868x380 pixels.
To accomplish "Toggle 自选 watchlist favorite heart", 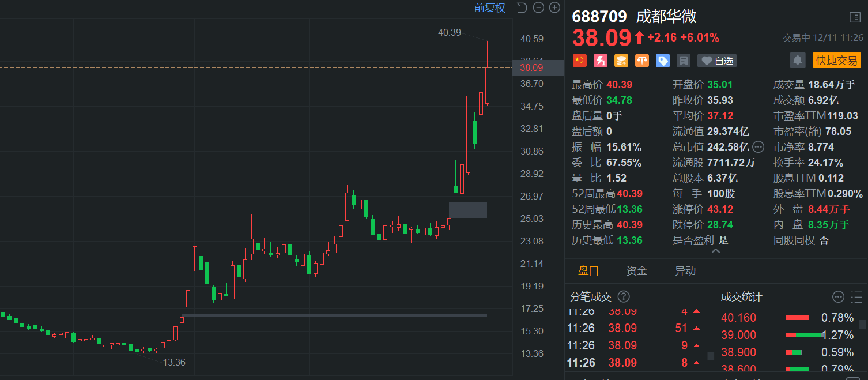I will coord(716,61).
